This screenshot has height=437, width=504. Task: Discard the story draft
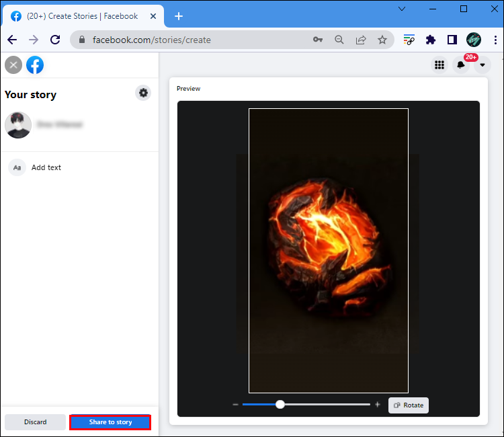click(x=36, y=422)
